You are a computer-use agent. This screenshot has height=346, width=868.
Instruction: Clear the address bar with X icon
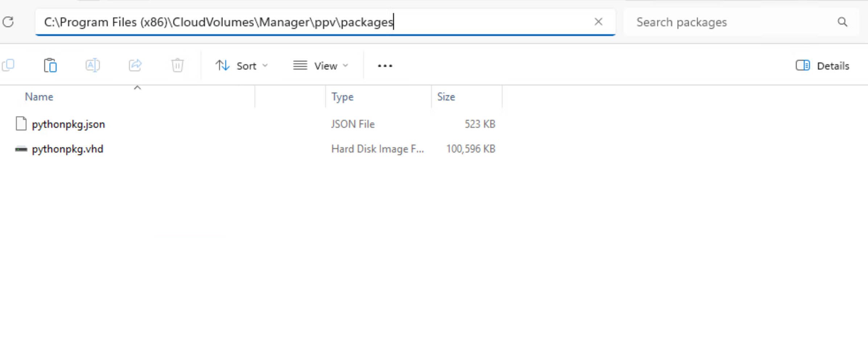pos(598,22)
